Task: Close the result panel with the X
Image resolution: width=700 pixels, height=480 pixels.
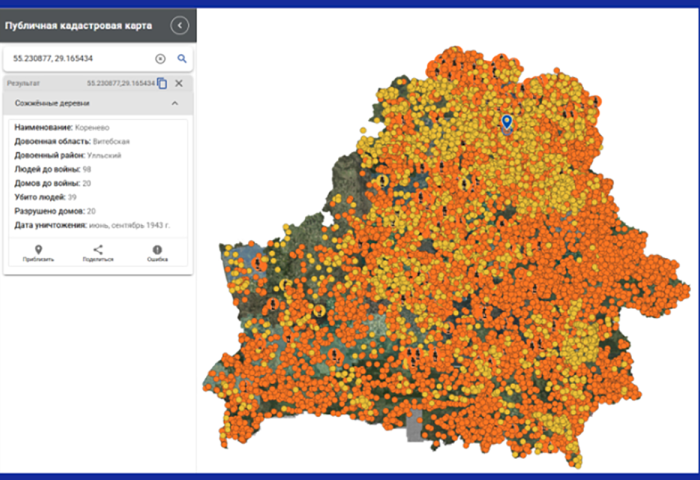Action: coord(179,83)
